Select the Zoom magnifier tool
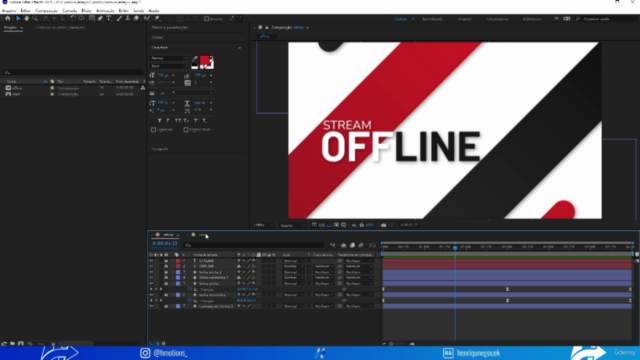 click(x=35, y=18)
